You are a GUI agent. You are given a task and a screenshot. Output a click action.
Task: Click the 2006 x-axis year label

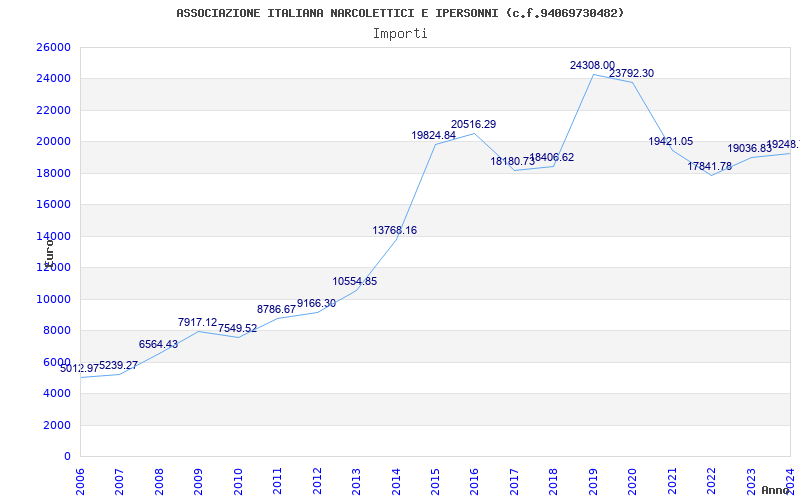tap(80, 482)
